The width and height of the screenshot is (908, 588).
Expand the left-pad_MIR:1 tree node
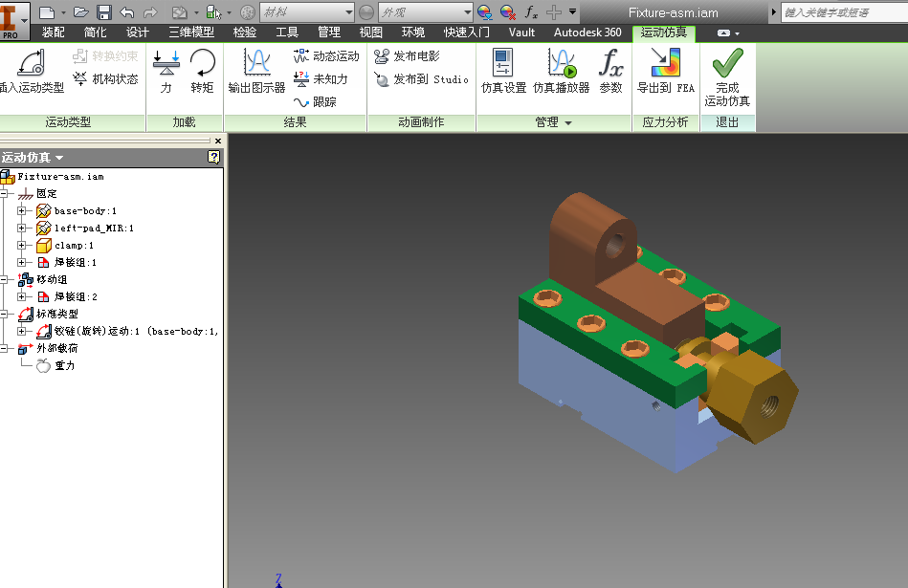[x=21, y=228]
